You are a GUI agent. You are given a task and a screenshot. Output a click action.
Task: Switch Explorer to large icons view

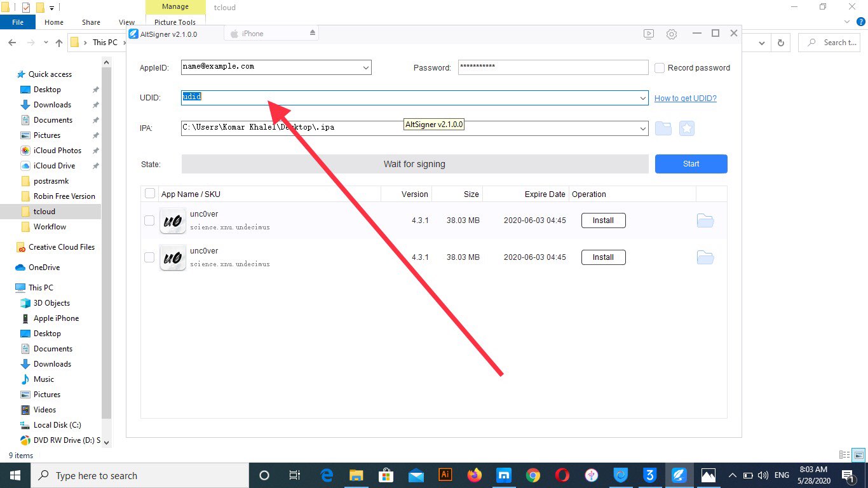click(x=859, y=455)
